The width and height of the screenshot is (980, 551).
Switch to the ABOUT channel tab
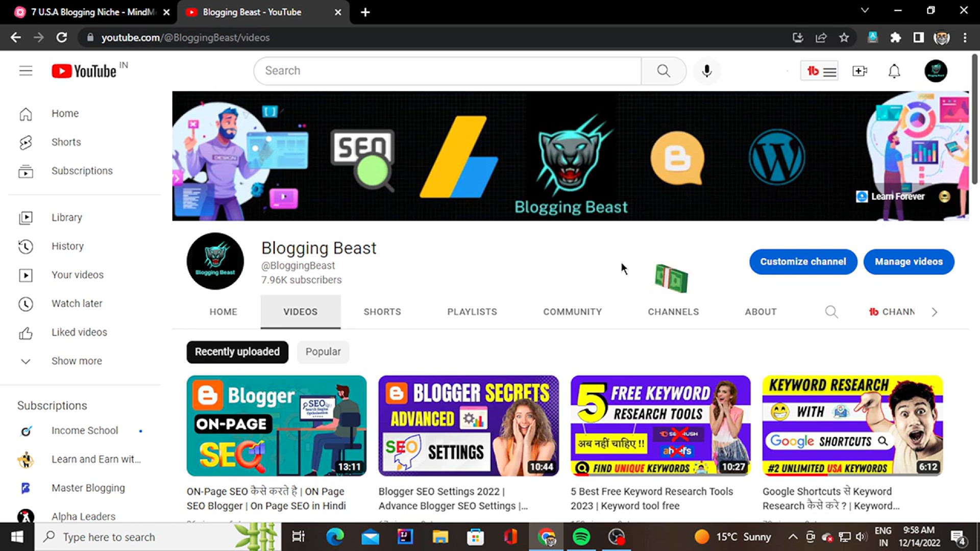pos(761,312)
